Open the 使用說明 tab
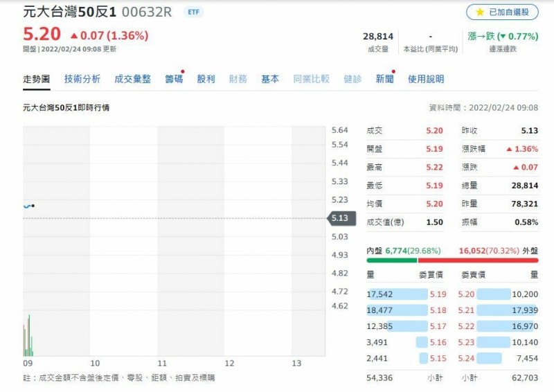Image resolution: width=554 pixels, height=392 pixels. 426,79
